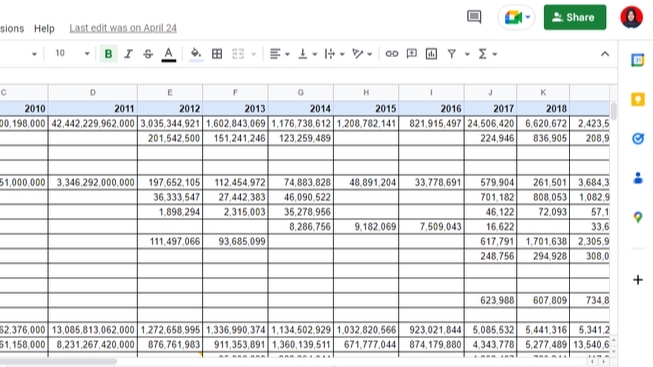The image size is (653, 367).
Task: Select cell containing 201,542,500
Action: tap(170, 138)
